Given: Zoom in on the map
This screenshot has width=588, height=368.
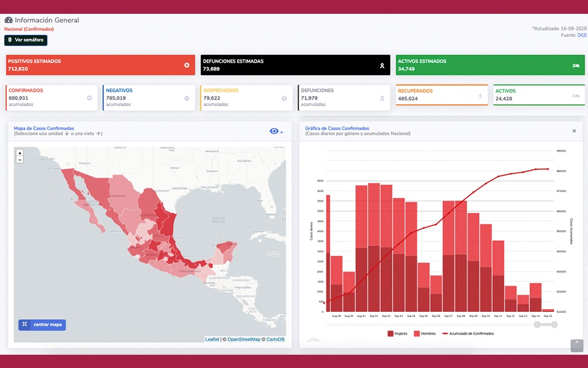Looking at the screenshot, I should click(x=20, y=153).
